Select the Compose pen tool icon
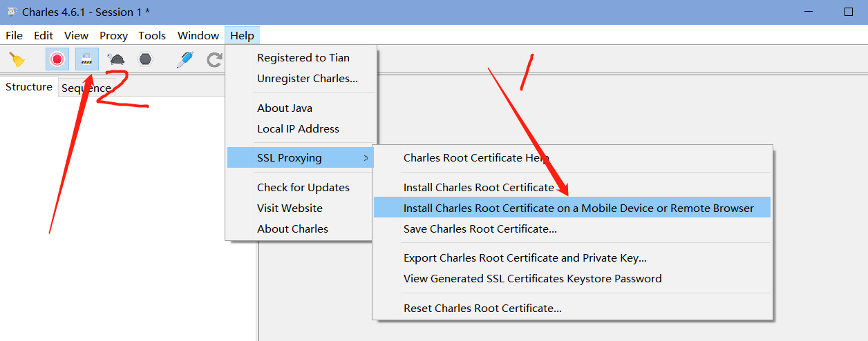Image resolution: width=868 pixels, height=341 pixels. 185,59
